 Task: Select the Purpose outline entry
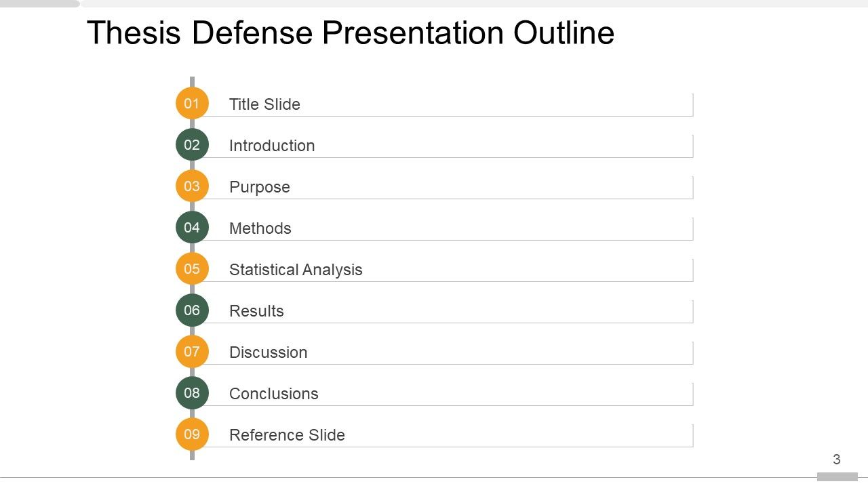coord(260,187)
